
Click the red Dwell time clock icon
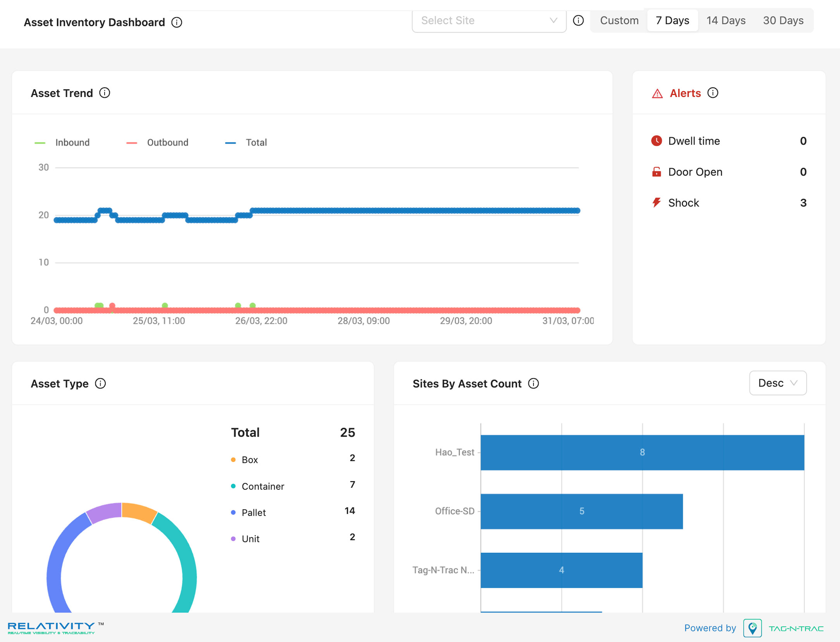pos(656,141)
